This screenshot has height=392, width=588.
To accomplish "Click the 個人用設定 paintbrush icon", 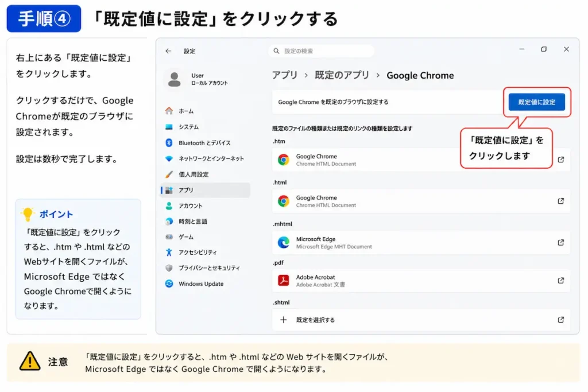I will point(169,174).
